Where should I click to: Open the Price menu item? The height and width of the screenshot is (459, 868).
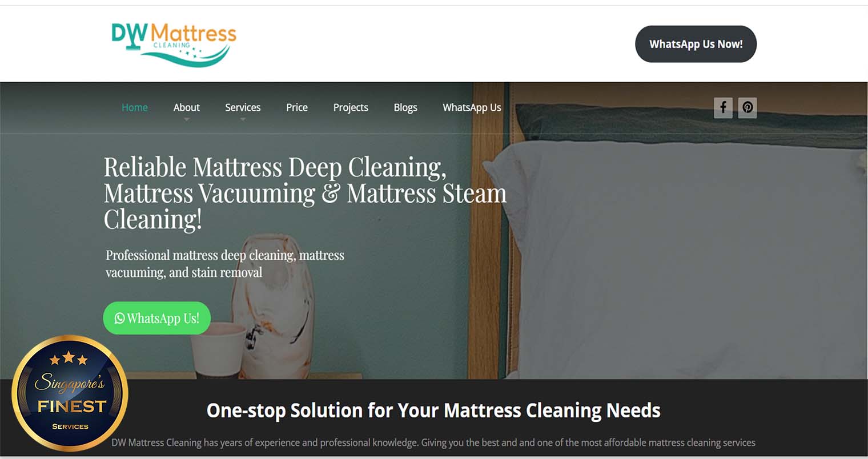297,107
